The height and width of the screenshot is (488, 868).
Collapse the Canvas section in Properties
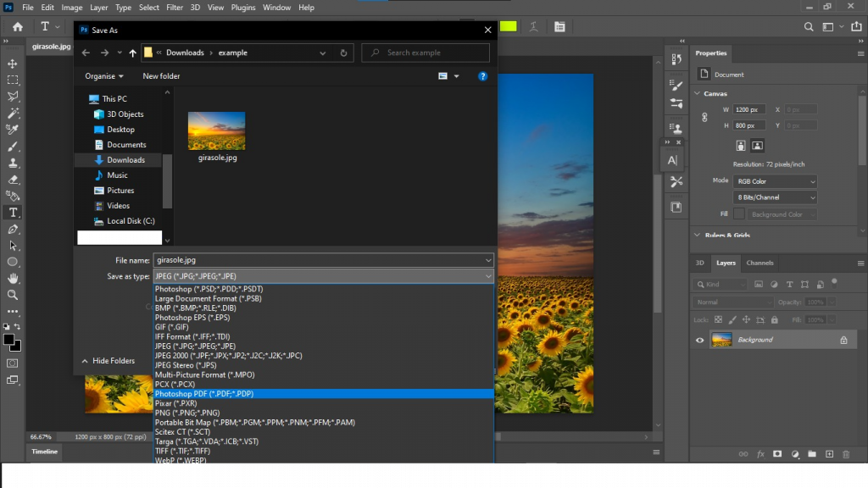(x=697, y=93)
